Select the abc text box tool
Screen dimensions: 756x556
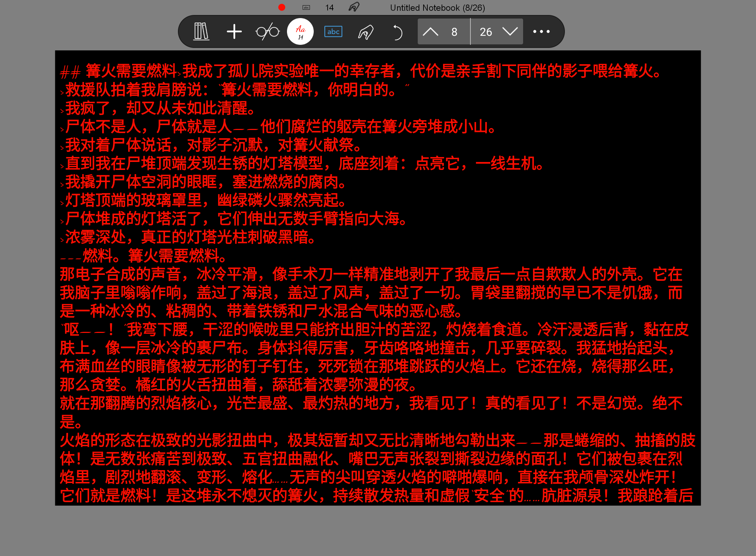coord(333,32)
